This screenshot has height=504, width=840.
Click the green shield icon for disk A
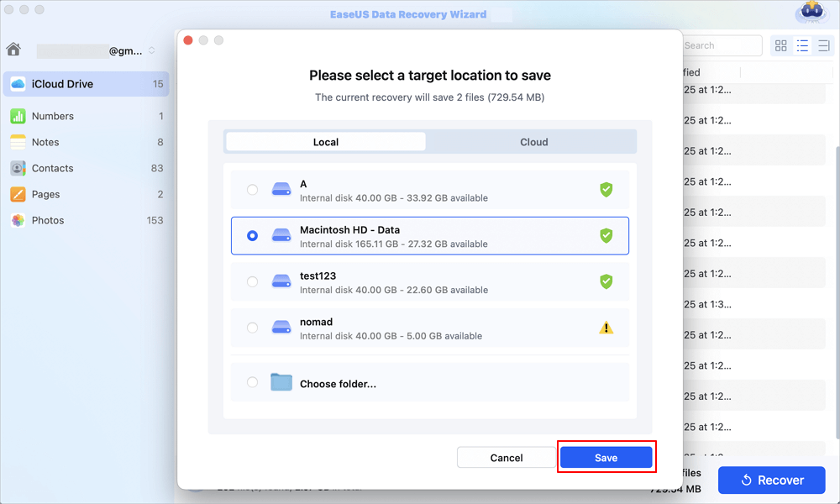click(x=606, y=190)
